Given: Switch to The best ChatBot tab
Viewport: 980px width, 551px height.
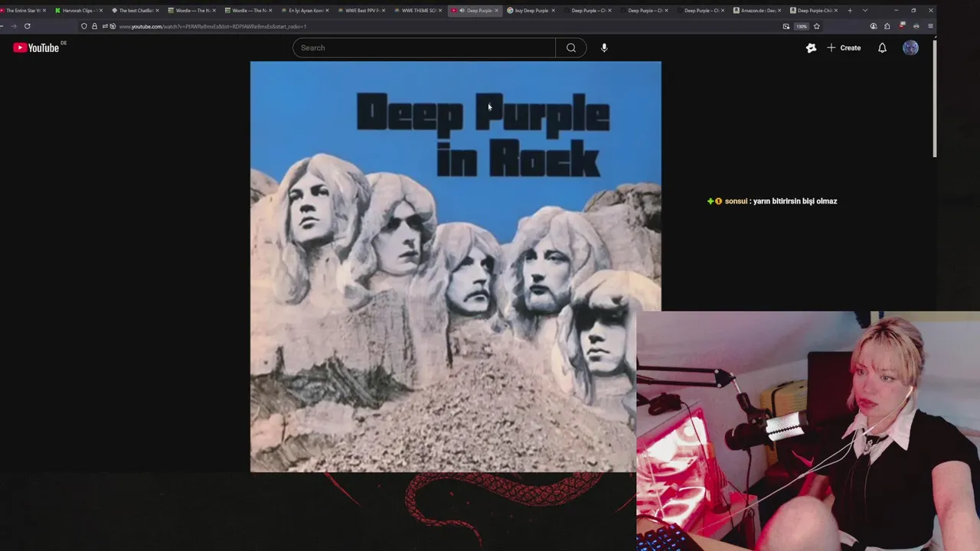Looking at the screenshot, I should point(134,11).
